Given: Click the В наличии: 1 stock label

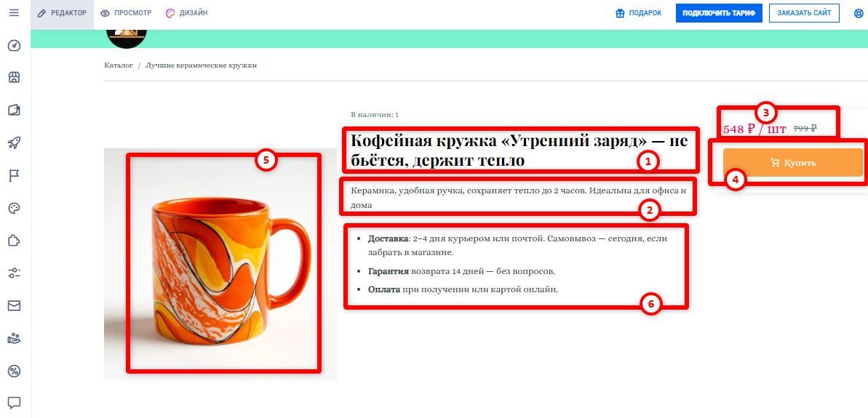Looking at the screenshot, I should [x=375, y=115].
